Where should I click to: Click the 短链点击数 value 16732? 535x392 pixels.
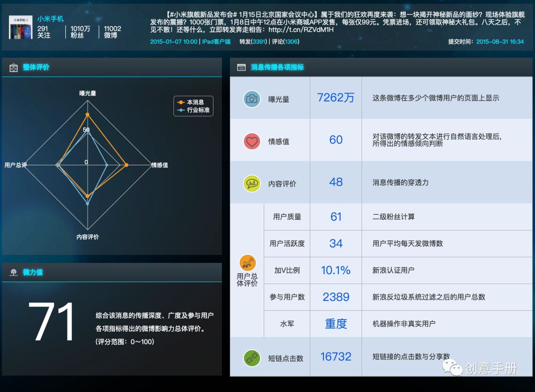pos(336,356)
